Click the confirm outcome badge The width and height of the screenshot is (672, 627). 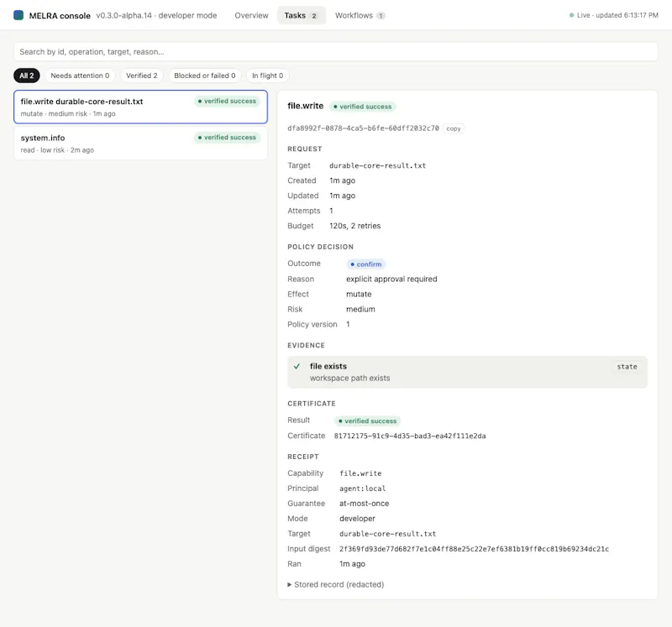coord(366,264)
